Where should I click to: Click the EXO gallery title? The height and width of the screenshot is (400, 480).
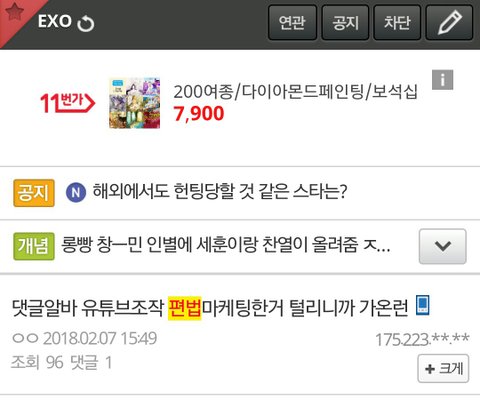pyautogui.click(x=55, y=22)
